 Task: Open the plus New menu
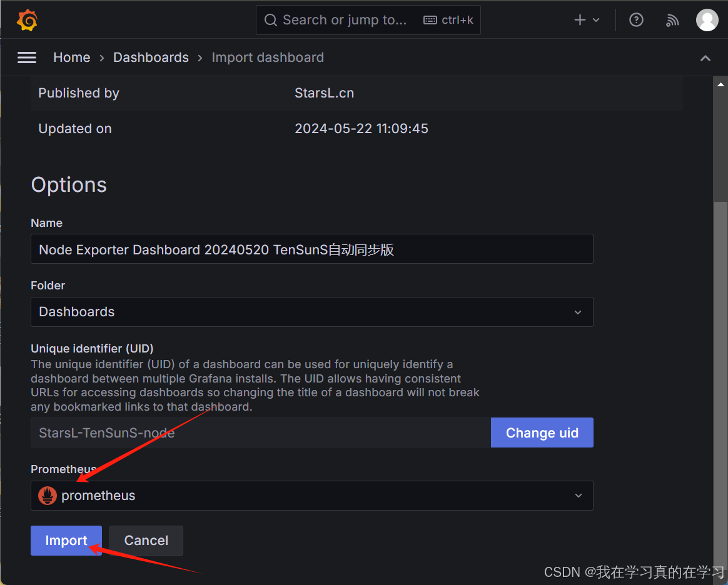[x=587, y=20]
